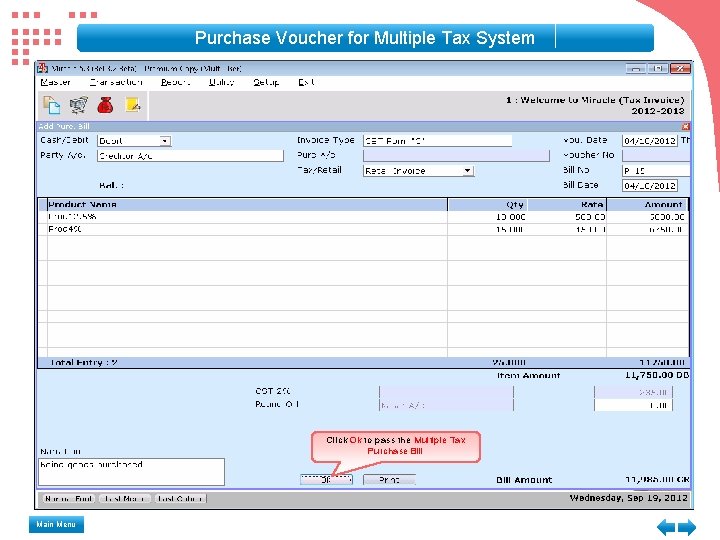Screen dimensions: 720x540
Task: Click the Wednesday, Sep 19, 2012 date text
Action: [628, 498]
